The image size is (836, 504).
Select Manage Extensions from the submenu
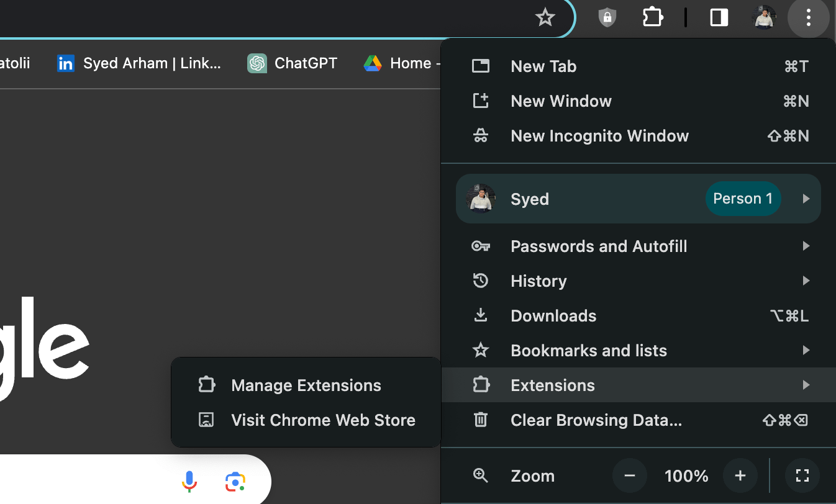coord(306,385)
